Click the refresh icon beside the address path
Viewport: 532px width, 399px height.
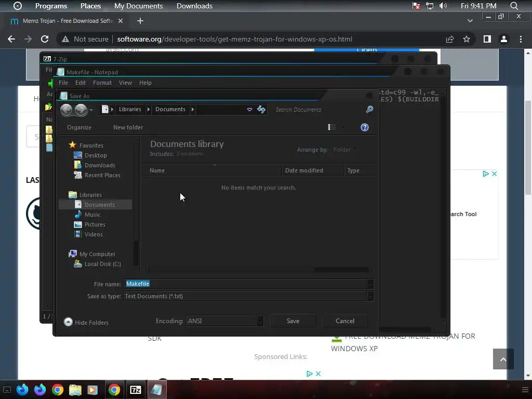coord(261,109)
